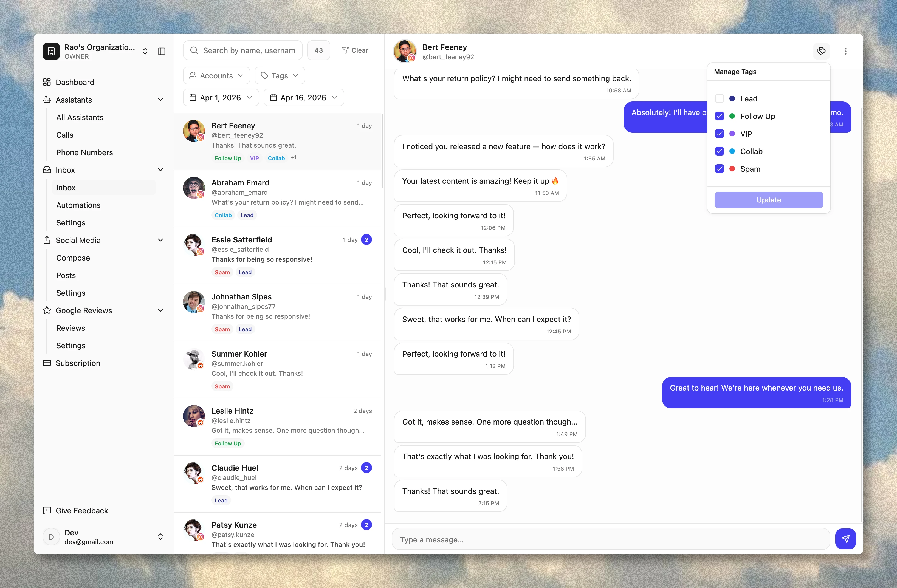
Task: Open the Dashboard from the sidebar
Action: point(74,82)
